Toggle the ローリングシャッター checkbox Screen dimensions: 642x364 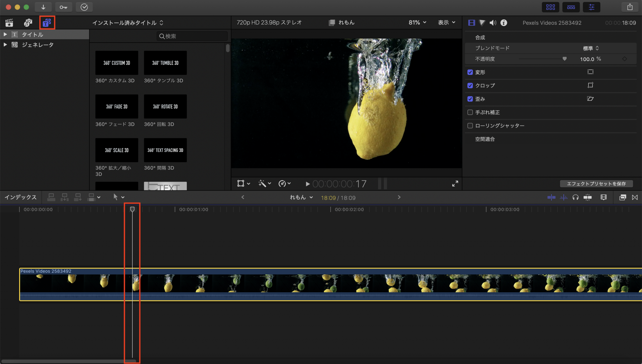pos(471,125)
